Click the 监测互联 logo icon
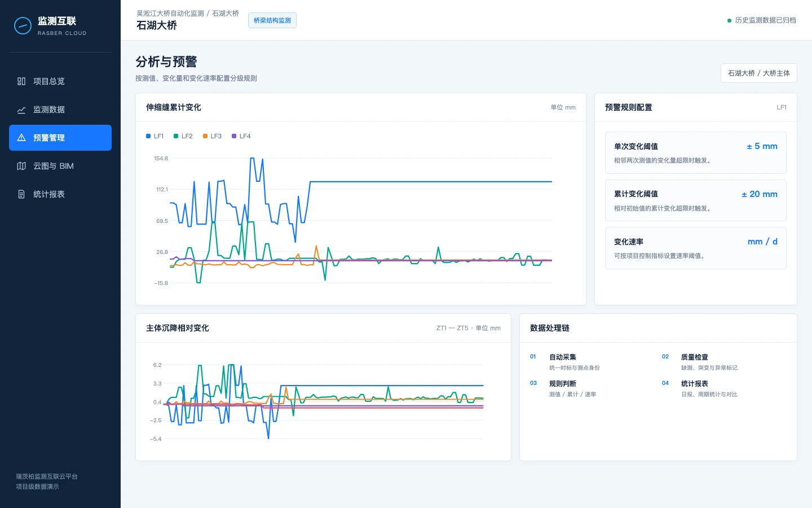 [23, 25]
